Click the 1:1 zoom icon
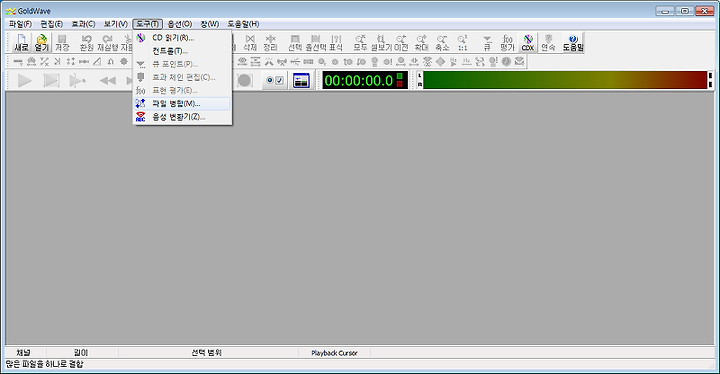Image resolution: width=720 pixels, height=374 pixels. click(x=462, y=42)
